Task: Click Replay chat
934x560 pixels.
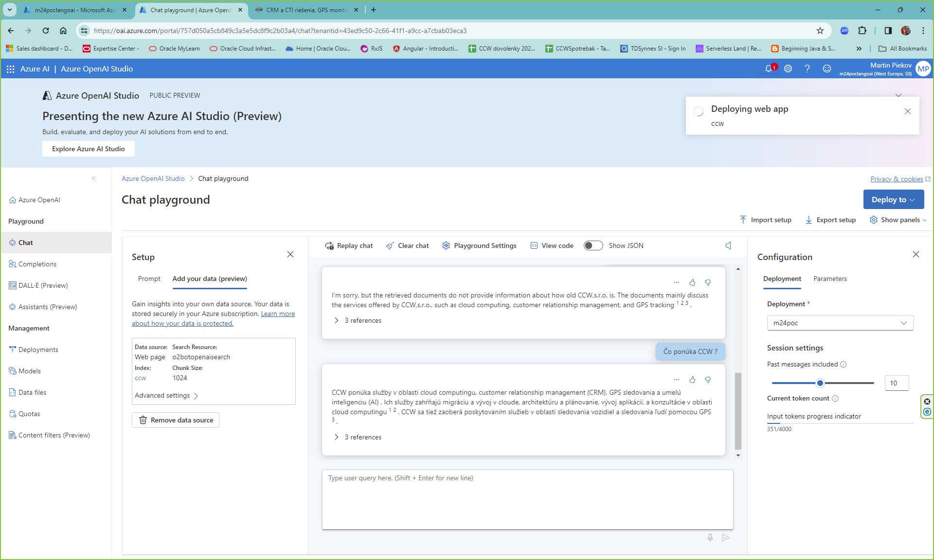Action: tap(349, 245)
